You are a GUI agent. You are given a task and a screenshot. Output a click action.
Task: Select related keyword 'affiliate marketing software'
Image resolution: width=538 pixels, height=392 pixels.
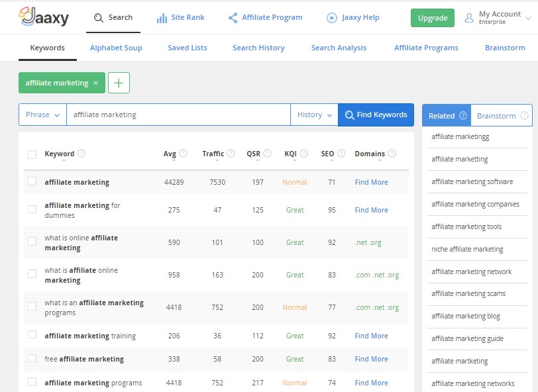tap(472, 181)
